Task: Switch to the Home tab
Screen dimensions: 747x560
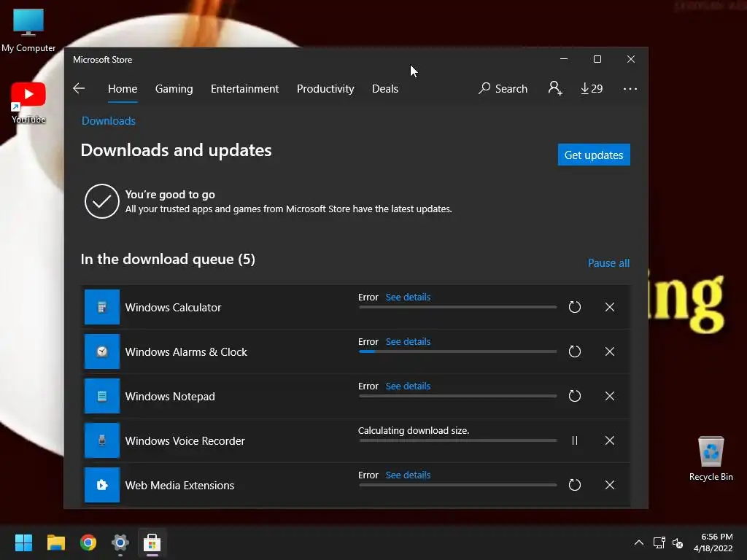Action: coord(123,88)
